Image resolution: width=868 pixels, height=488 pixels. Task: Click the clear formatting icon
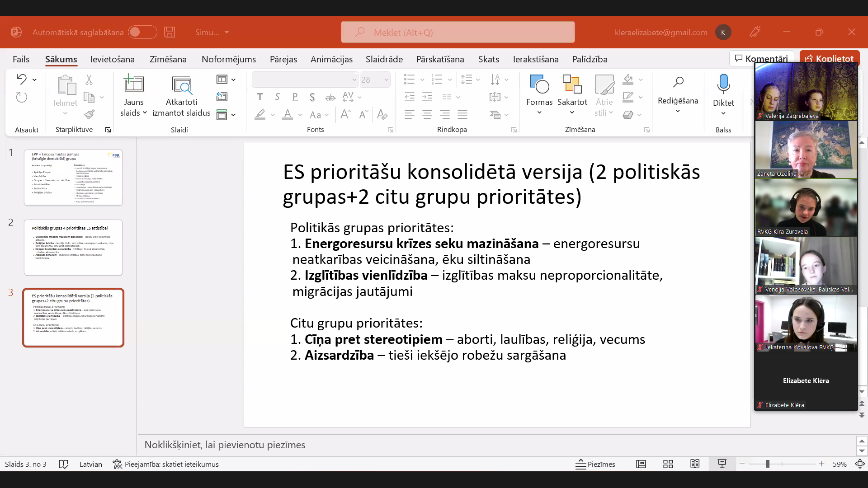click(382, 115)
